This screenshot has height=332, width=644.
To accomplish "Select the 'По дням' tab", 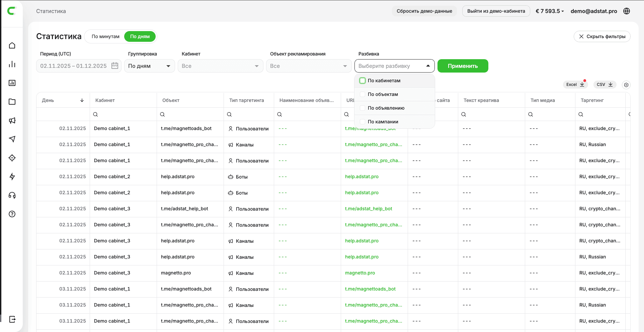I will click(x=140, y=36).
